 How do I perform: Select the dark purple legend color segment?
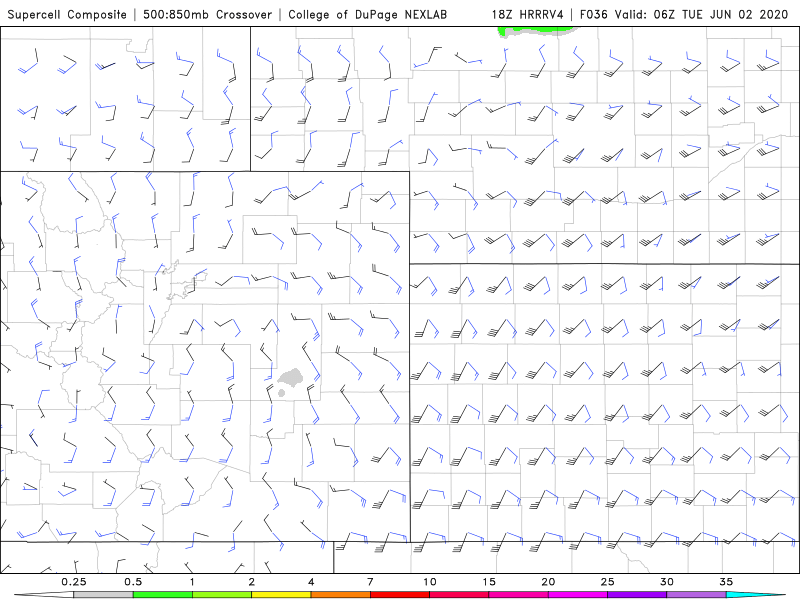[x=637, y=595]
